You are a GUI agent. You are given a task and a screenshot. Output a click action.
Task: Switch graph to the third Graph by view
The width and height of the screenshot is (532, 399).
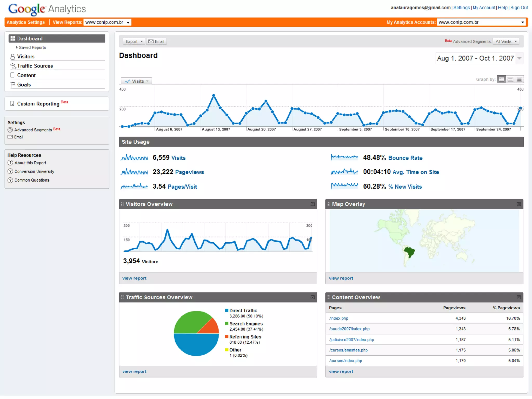(x=519, y=79)
